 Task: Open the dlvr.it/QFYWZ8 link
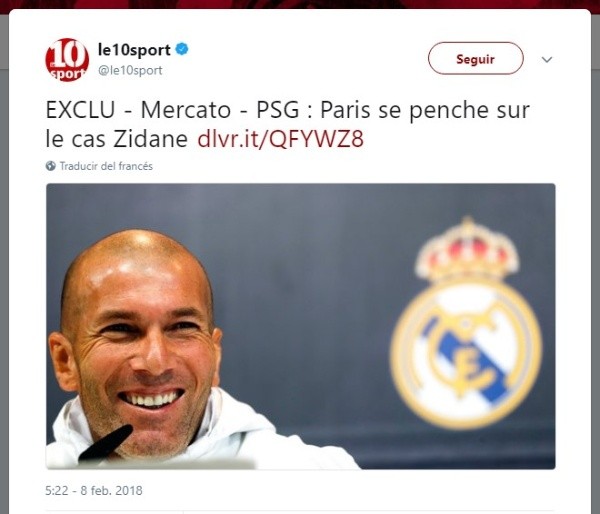280,139
